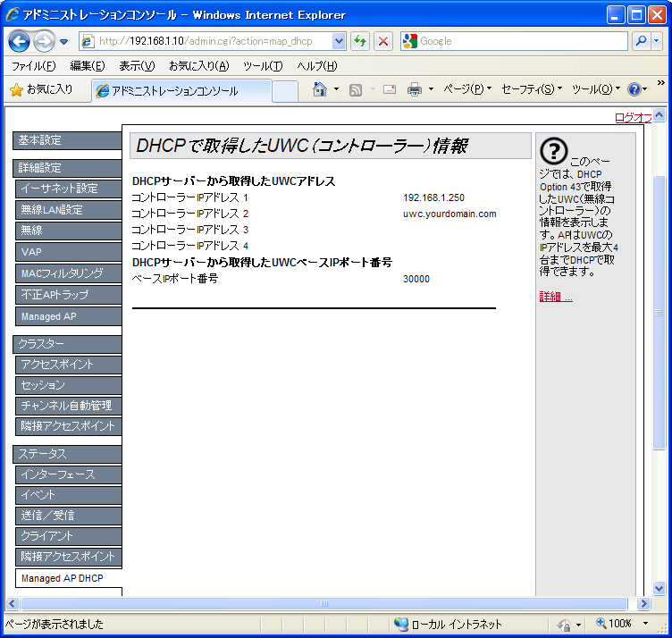Screen dimensions: 672x638
Task: Click the blue Help question mark icon
Action: [634, 89]
